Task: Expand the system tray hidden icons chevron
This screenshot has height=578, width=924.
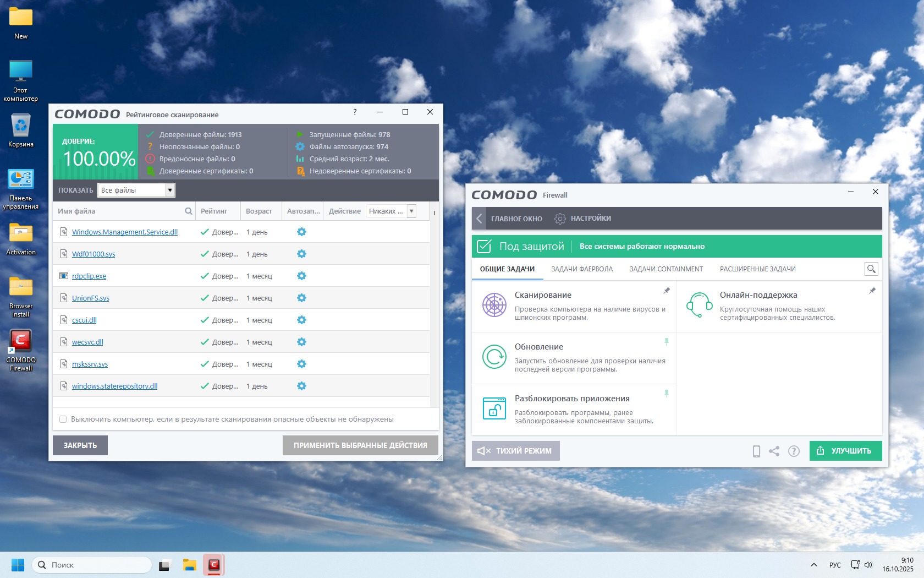Action: tap(813, 565)
